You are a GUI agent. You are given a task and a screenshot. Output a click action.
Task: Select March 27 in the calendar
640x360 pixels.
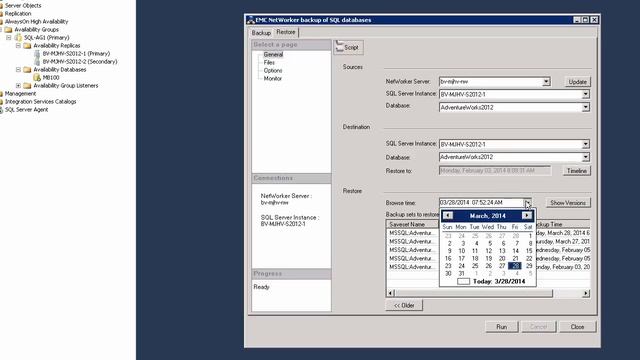click(x=502, y=266)
